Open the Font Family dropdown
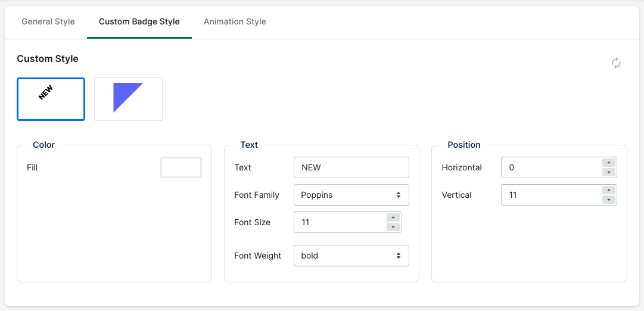Image resolution: width=644 pixels, height=311 pixels. (351, 195)
